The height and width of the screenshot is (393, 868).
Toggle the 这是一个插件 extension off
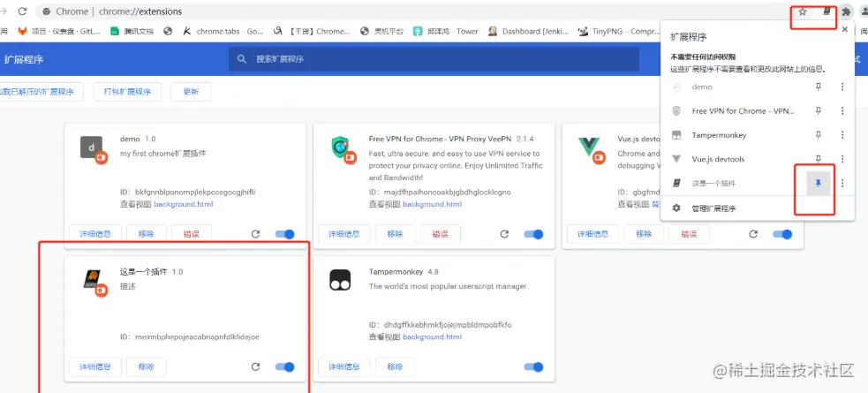point(285,367)
